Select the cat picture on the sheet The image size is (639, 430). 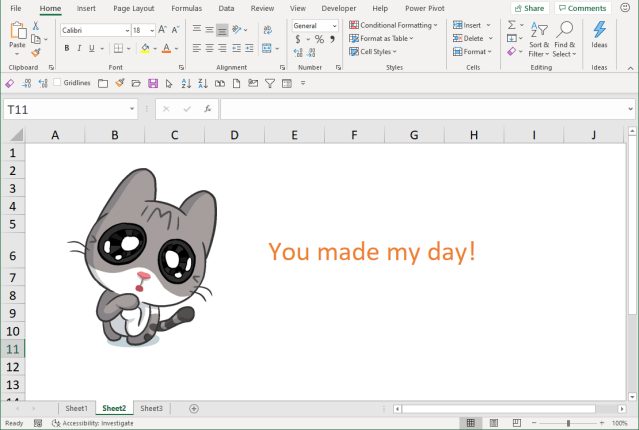143,258
